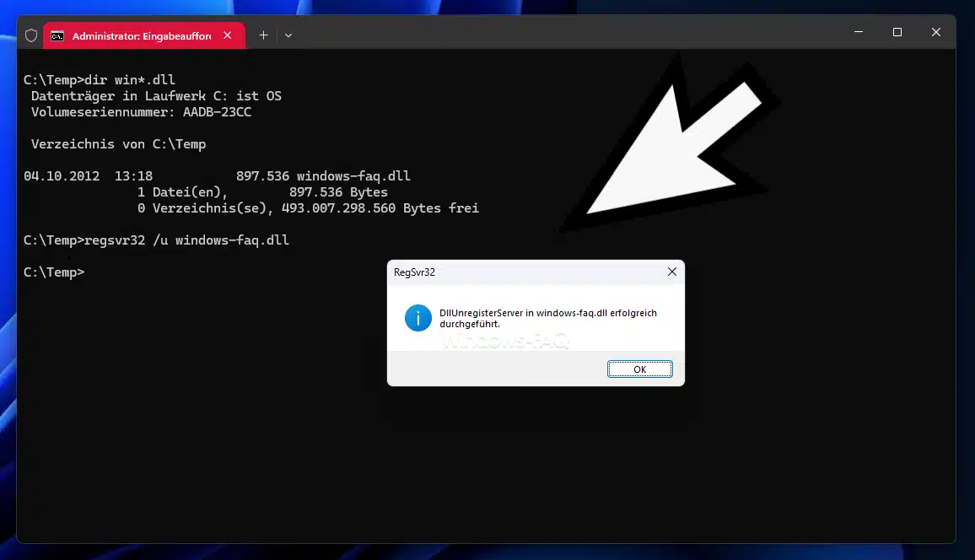Click OK in the RegSvr32 dialog
The image size is (975, 560).
point(640,369)
